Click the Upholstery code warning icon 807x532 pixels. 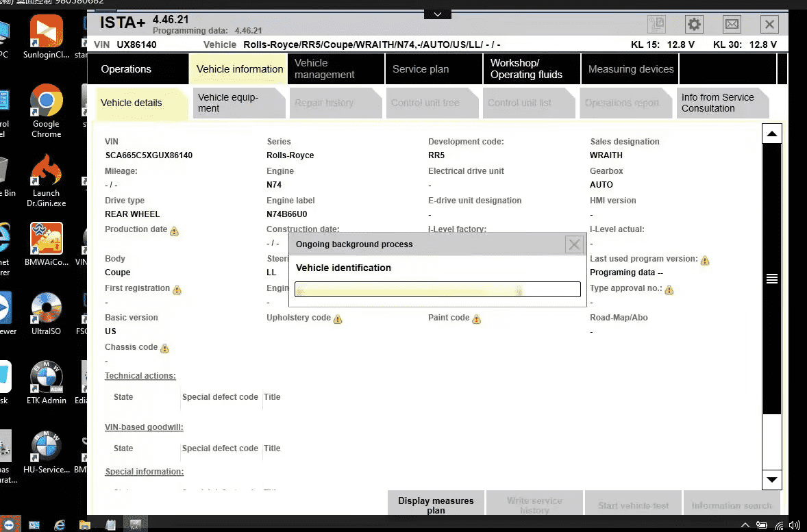click(x=338, y=319)
